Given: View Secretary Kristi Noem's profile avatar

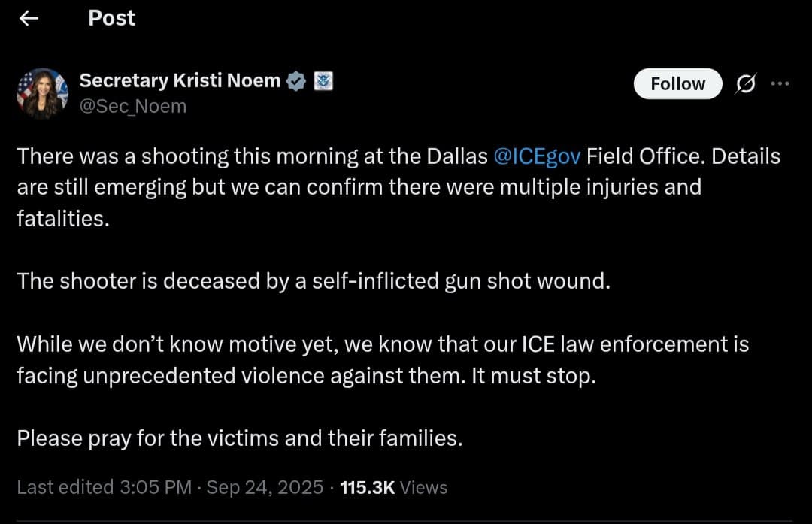Looking at the screenshot, I should pos(43,90).
